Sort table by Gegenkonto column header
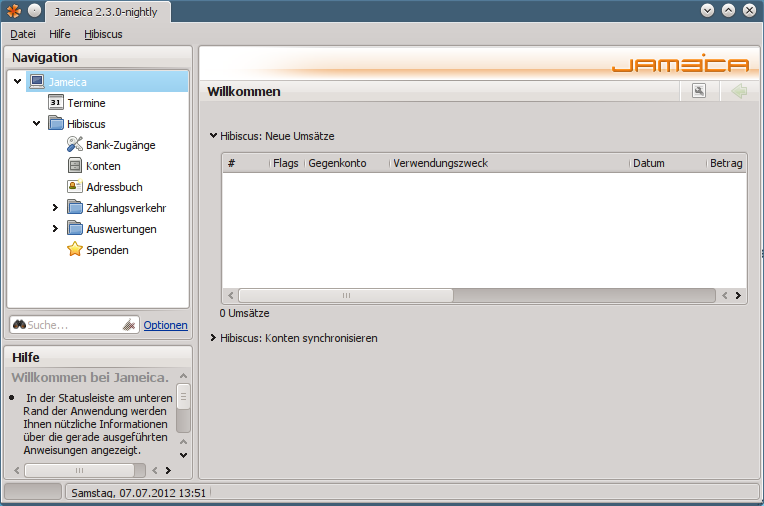Screen dimensions: 764x506 (347, 163)
